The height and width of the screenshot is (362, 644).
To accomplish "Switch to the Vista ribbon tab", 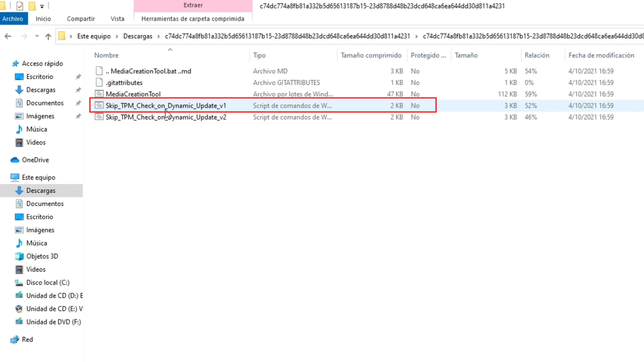I will pyautogui.click(x=117, y=18).
